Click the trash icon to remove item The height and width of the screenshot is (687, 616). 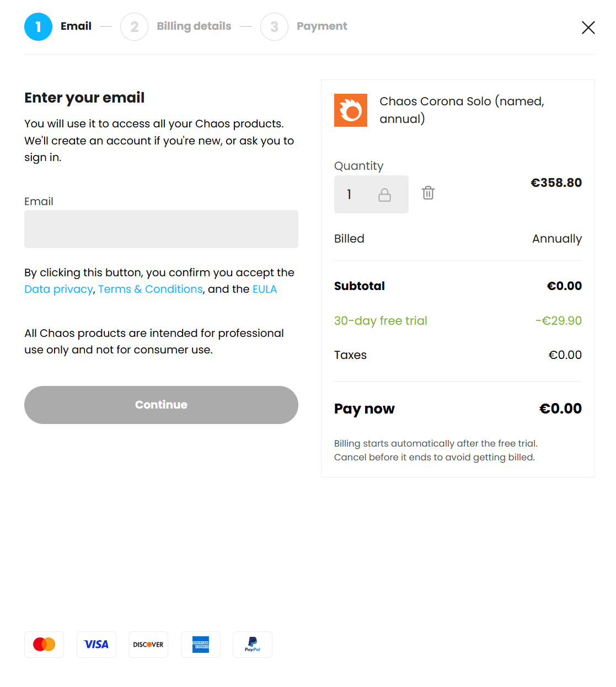pos(428,193)
